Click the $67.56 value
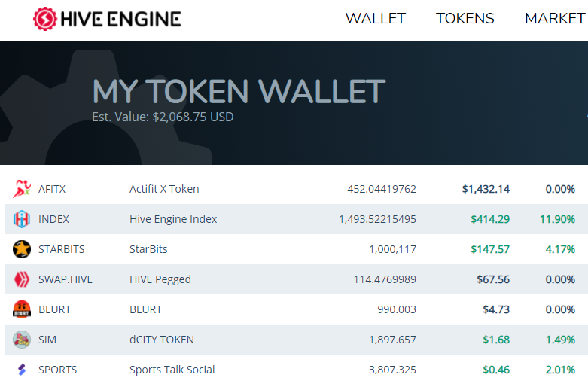 [493, 279]
